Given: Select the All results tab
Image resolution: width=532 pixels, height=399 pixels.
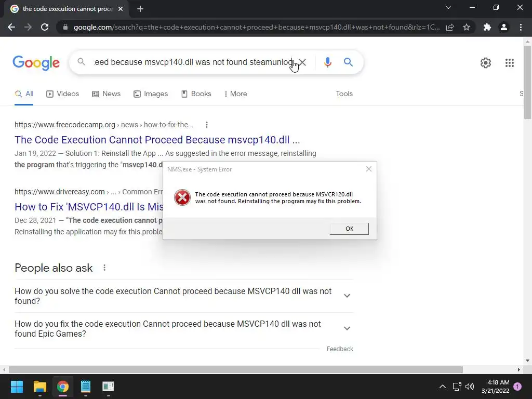Looking at the screenshot, I should point(24,94).
